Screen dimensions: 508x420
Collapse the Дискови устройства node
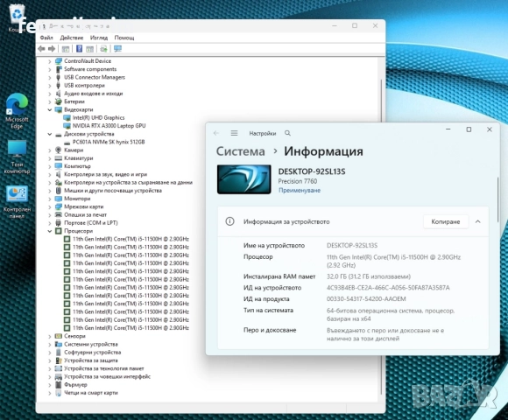point(50,134)
